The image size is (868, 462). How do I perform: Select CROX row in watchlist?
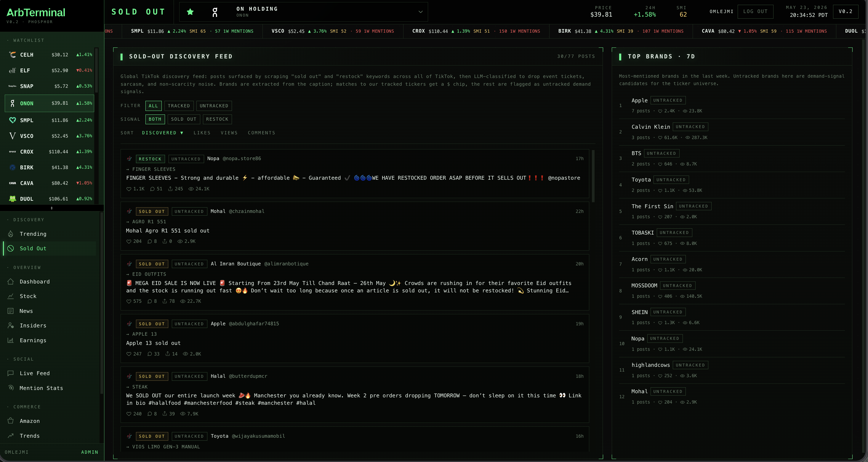[x=49, y=152]
